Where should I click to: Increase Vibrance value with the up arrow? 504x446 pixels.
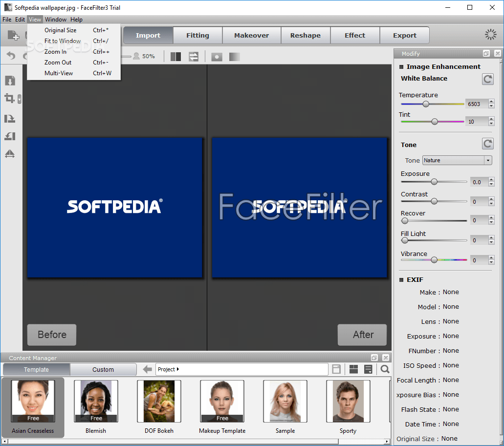click(491, 258)
